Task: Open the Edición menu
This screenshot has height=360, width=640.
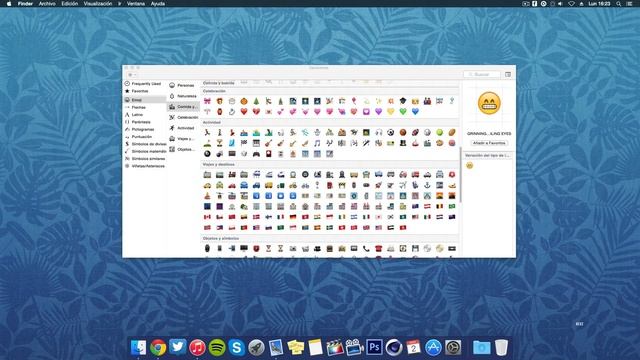Action: (69, 4)
